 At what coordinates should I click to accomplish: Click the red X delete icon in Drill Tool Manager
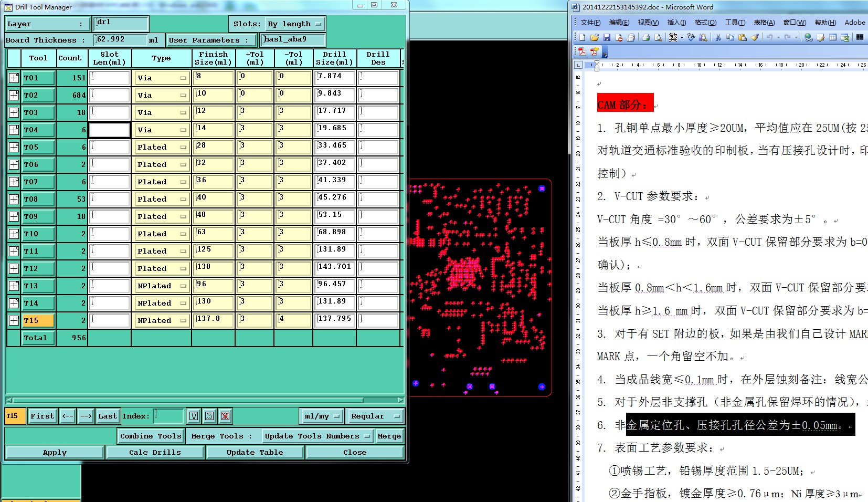[225, 416]
